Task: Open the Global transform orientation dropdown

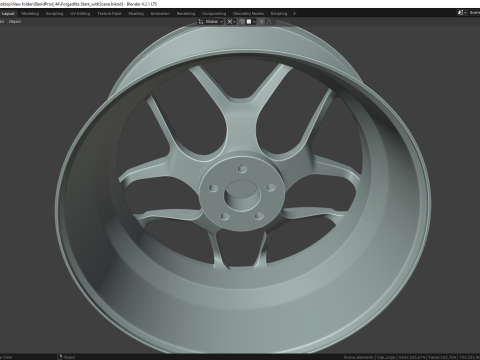Action: [x=211, y=22]
